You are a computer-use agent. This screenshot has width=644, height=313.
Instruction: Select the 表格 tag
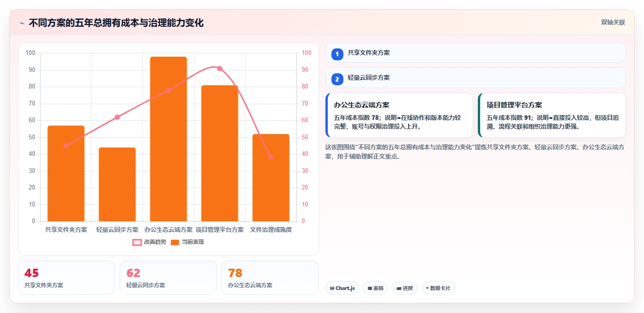click(375, 288)
